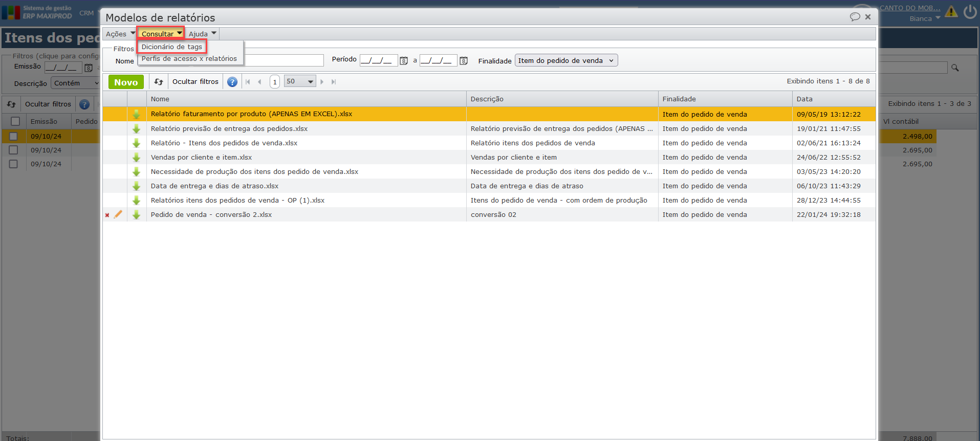Go to next page of report models
This screenshot has height=441, width=980.
pyautogui.click(x=322, y=82)
